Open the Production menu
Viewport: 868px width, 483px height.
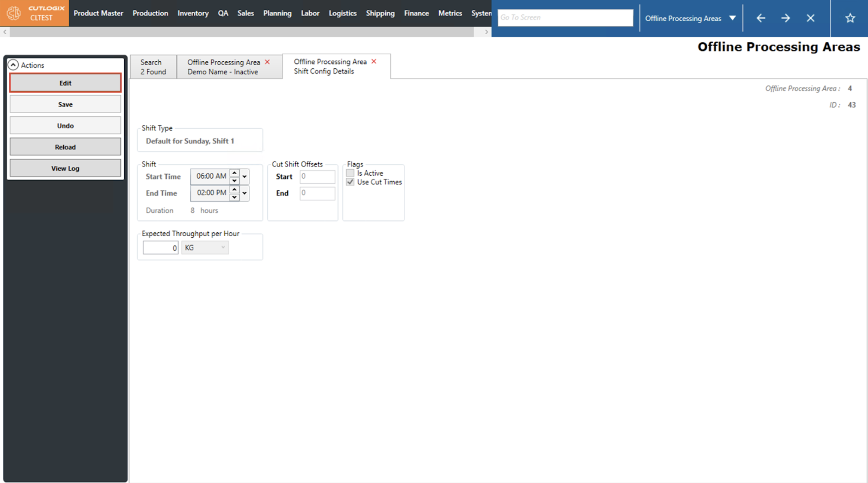[150, 13]
